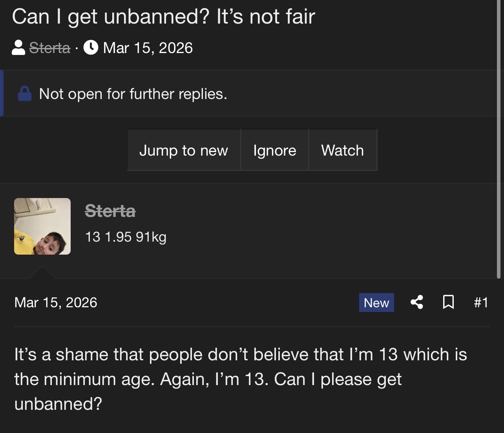
Task: Click the thread start date in the header
Action: 148,48
